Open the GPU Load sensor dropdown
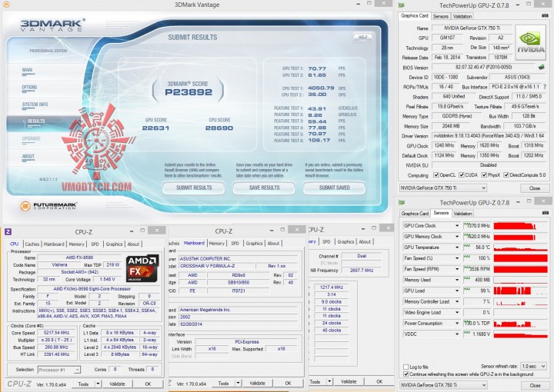Screen dimensions: 554x392 (x=457, y=291)
